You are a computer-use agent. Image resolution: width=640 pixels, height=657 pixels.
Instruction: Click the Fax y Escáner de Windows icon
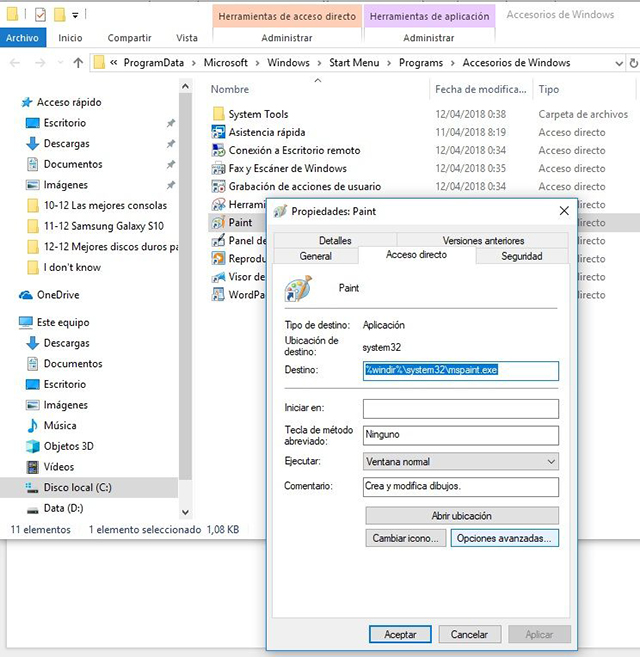pyautogui.click(x=218, y=168)
